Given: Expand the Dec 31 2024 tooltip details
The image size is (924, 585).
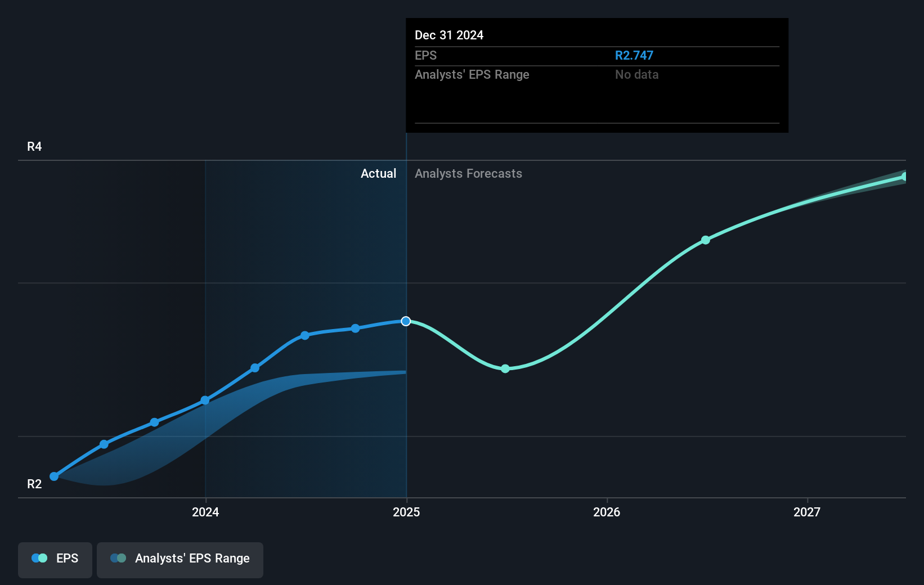Looking at the screenshot, I should (449, 35).
